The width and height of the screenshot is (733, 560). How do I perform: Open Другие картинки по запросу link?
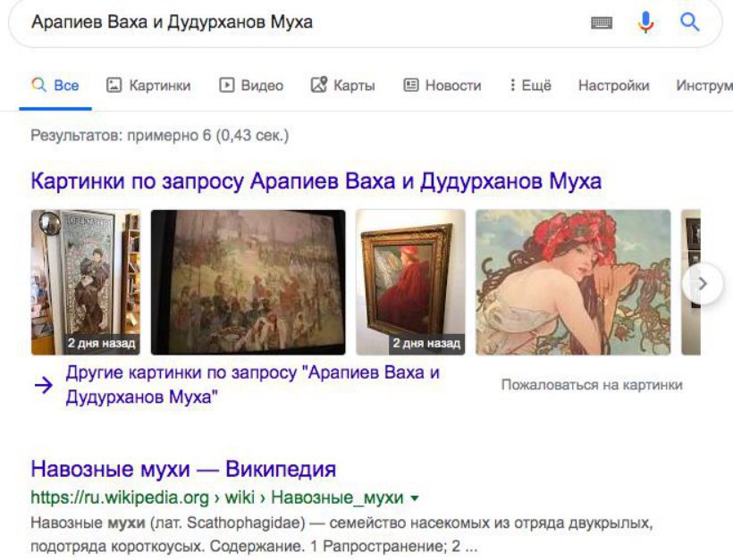coord(252,385)
